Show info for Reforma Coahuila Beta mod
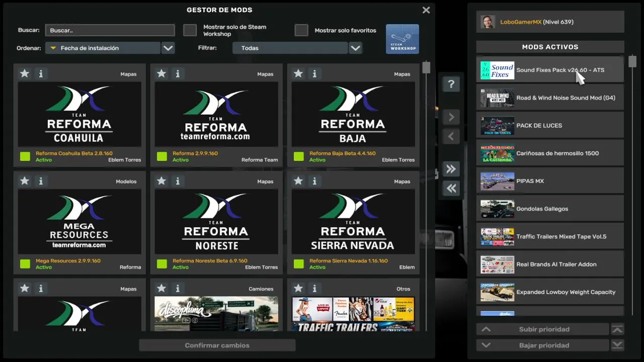 coord(41,74)
